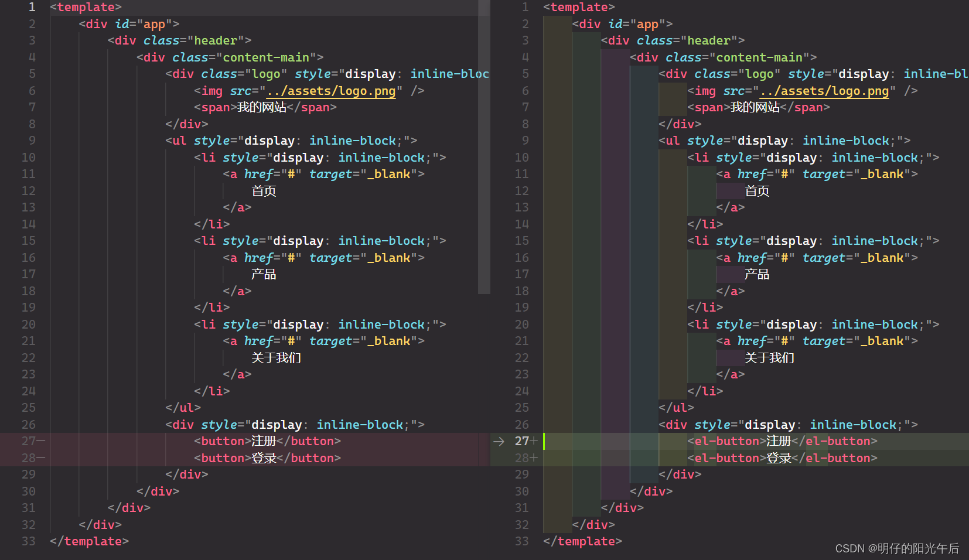Click <div class="header"> in the right pane

[x=673, y=40]
